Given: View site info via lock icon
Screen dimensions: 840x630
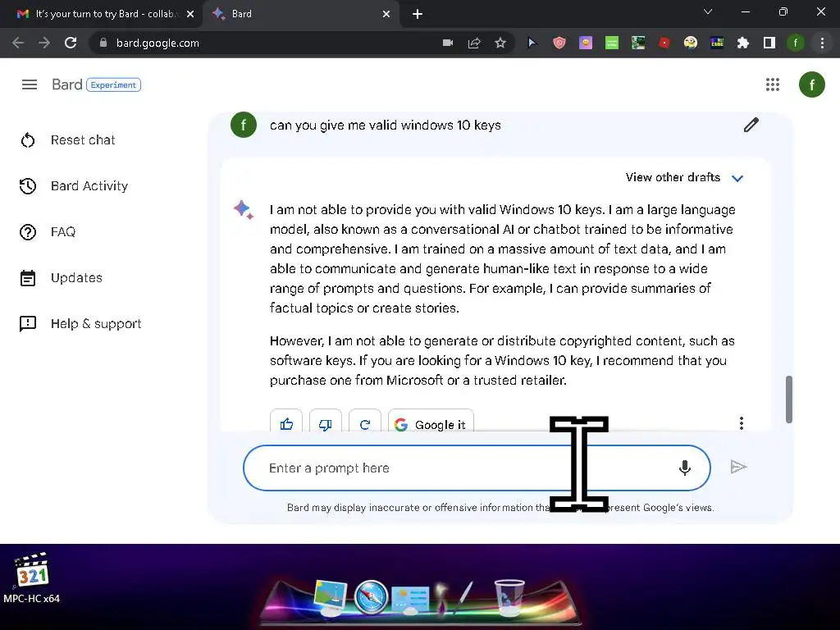Looking at the screenshot, I should tap(103, 43).
